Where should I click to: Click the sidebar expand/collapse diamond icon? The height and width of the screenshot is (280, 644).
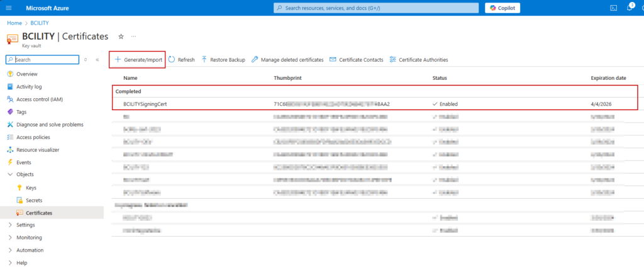pyautogui.click(x=86, y=60)
